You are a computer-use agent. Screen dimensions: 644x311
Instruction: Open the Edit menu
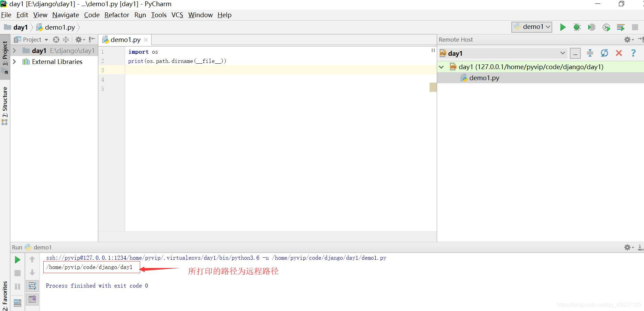point(22,15)
